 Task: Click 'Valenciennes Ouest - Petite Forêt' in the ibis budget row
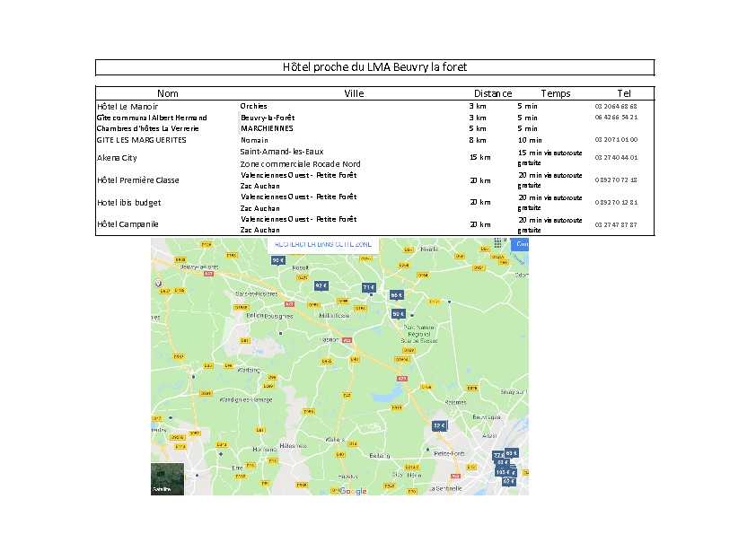[299, 197]
